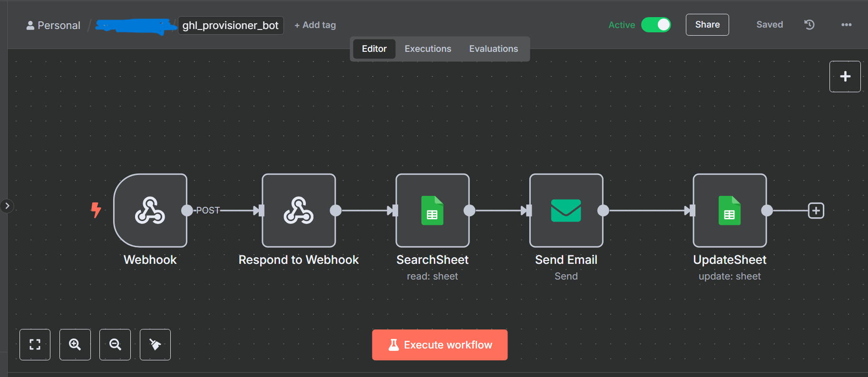
Task: Click the UpdateSheet node label
Action: point(730,260)
